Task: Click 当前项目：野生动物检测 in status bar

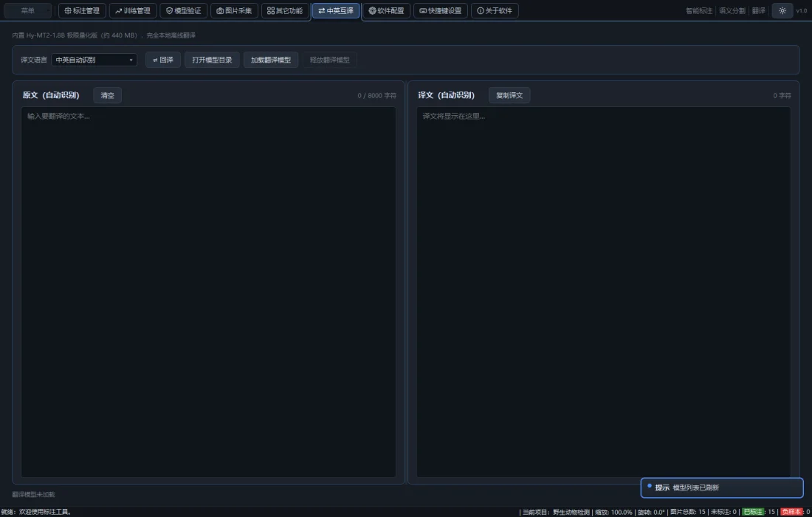Action: coord(556,513)
